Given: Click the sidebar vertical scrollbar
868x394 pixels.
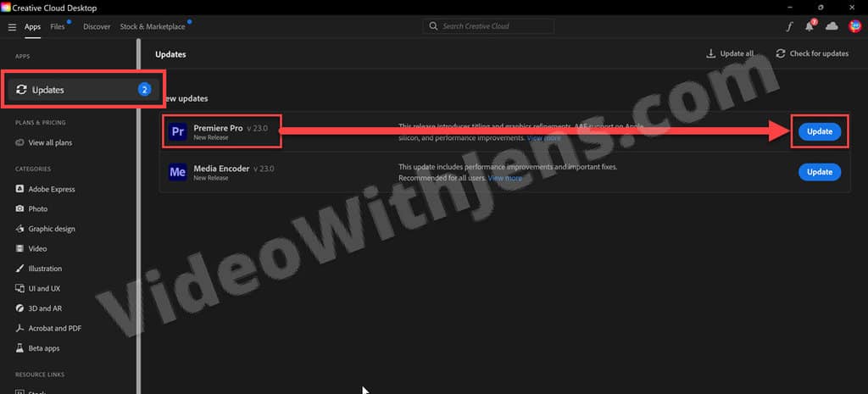Looking at the screenshot, I should pyautogui.click(x=138, y=216).
